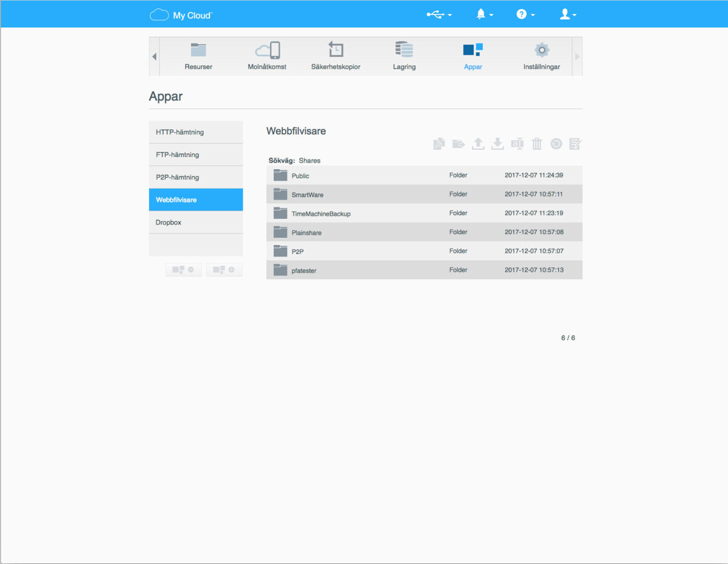The image size is (728, 564).
Task: Click the right navigation arrow
Action: (577, 56)
